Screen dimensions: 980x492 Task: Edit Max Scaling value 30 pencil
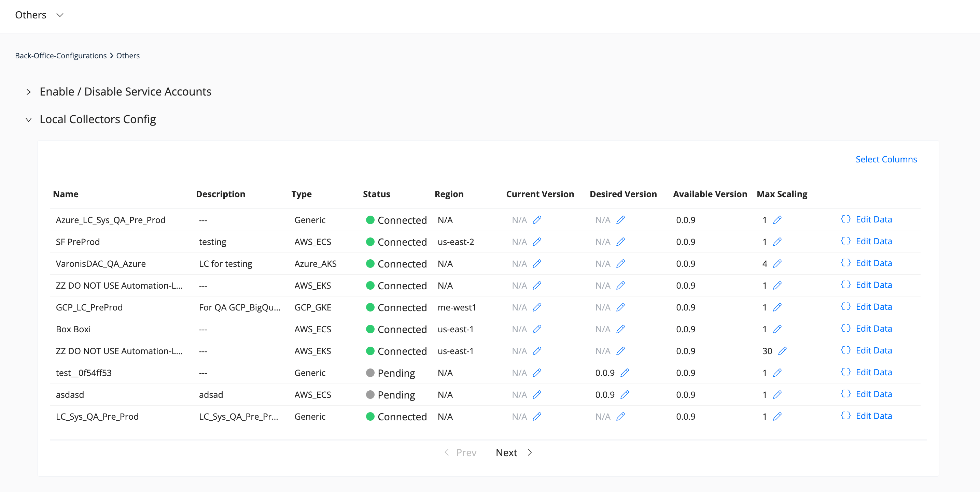tap(782, 351)
